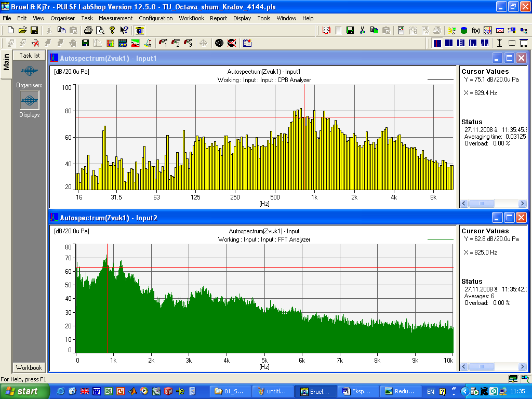Image resolution: width=532 pixels, height=399 pixels.
Task: Open the Displays organiser globe icon
Action: [30, 100]
